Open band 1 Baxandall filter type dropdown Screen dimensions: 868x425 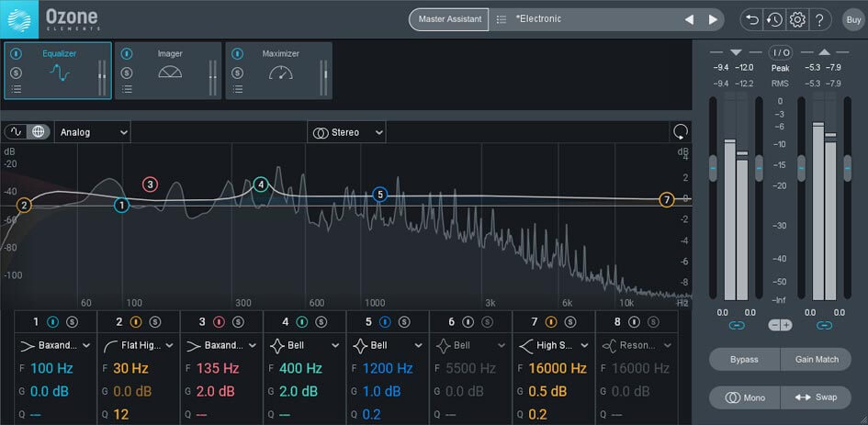(55, 345)
